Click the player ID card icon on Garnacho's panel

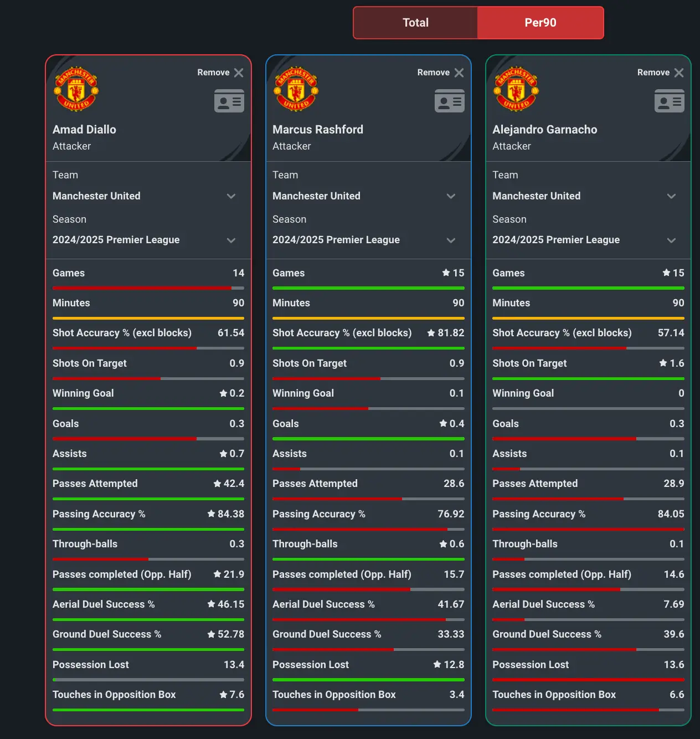point(669,101)
